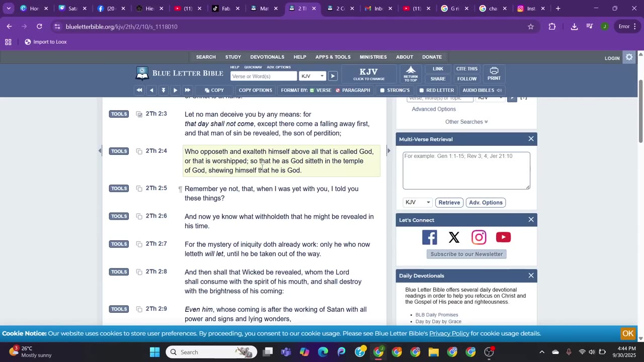Viewport: 644px width, 362px height.
Task: Open Blue Letter Bible Facebook page
Action: (430, 237)
